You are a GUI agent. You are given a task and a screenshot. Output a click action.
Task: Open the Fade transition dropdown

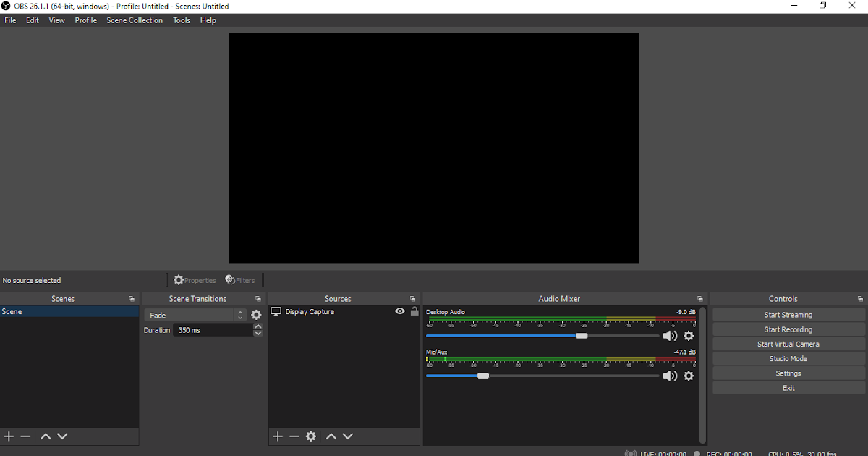coord(239,315)
